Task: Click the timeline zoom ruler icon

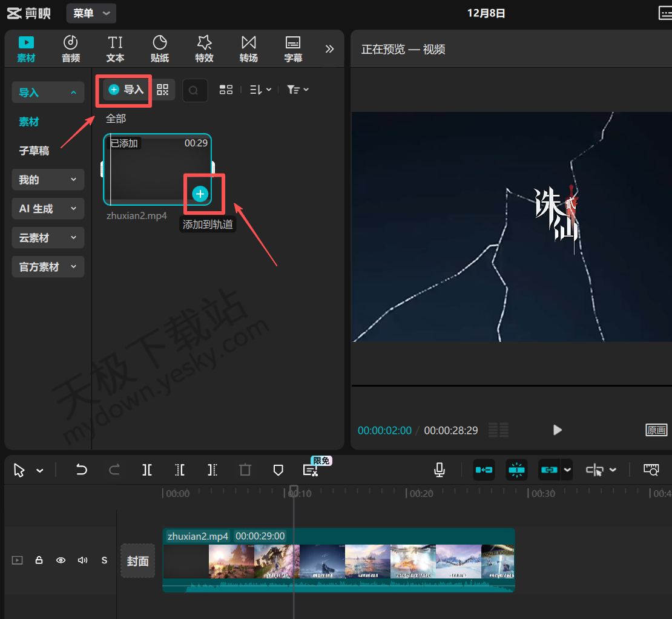Action: (651, 470)
